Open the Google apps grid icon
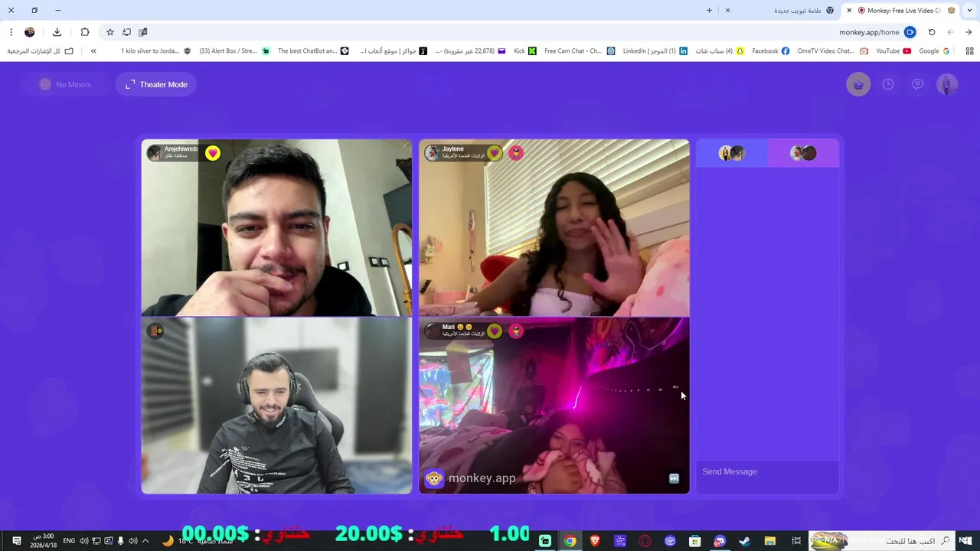Image resolution: width=980 pixels, height=551 pixels. 969,51
